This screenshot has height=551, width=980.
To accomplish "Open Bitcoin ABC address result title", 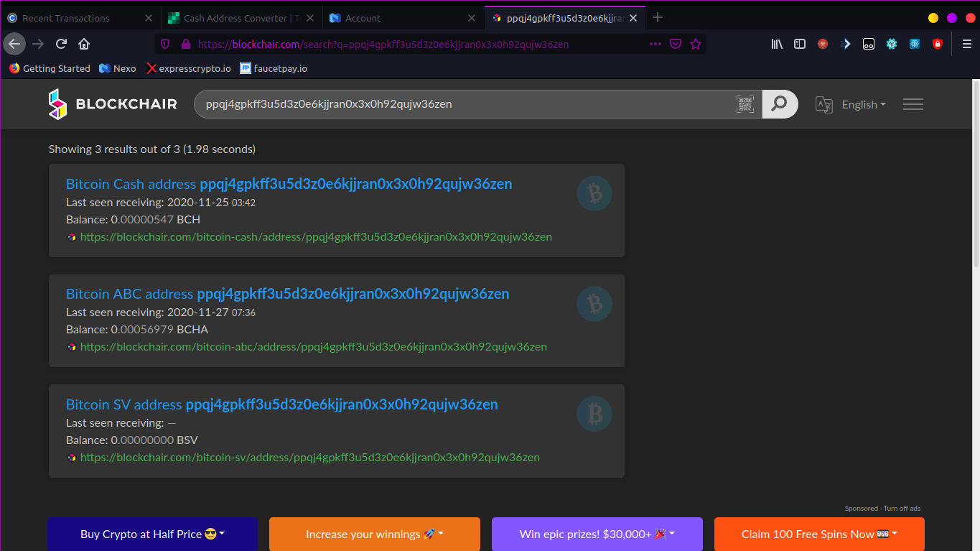I will coord(288,294).
